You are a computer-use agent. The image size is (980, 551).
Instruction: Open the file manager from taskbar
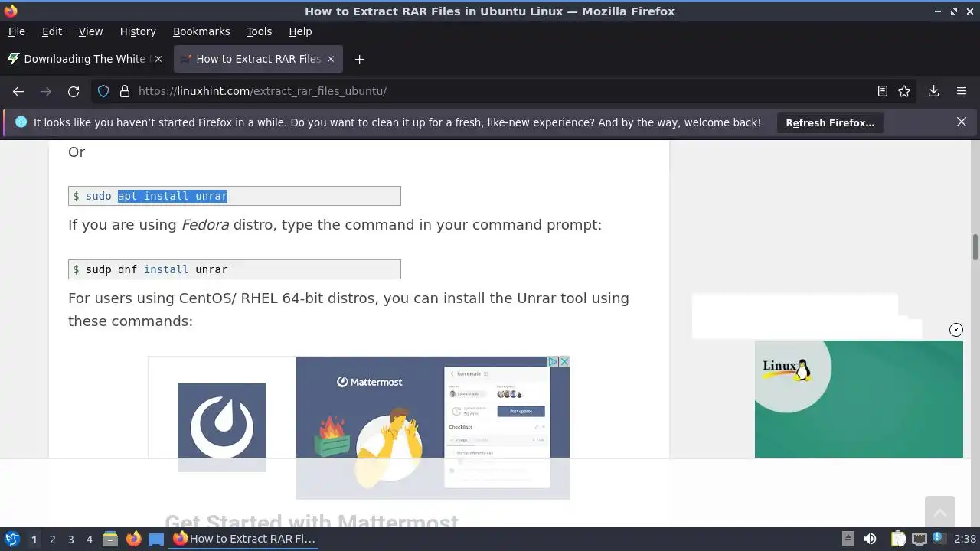pyautogui.click(x=110, y=539)
